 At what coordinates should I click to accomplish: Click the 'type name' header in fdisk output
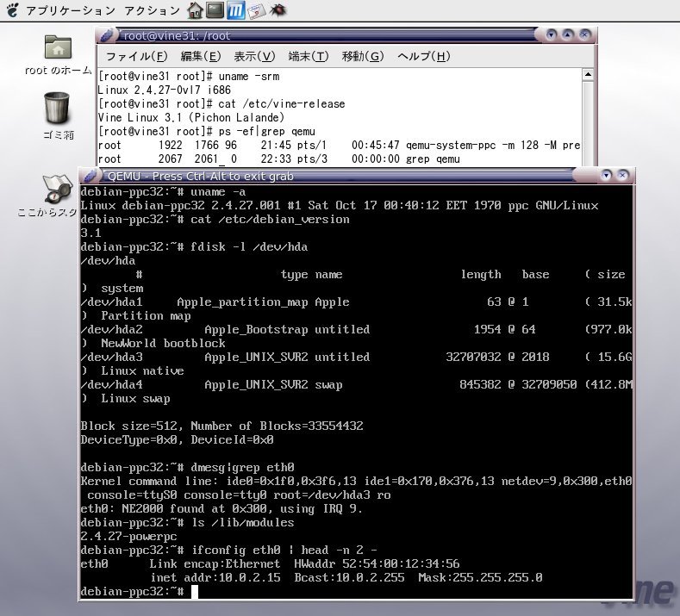[311, 275]
